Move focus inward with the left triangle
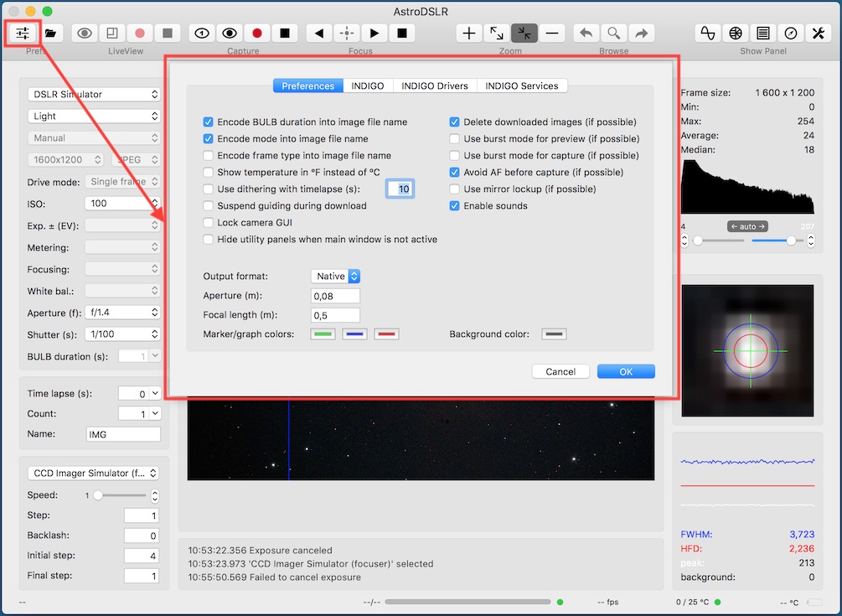The height and width of the screenshot is (616, 842). (319, 34)
